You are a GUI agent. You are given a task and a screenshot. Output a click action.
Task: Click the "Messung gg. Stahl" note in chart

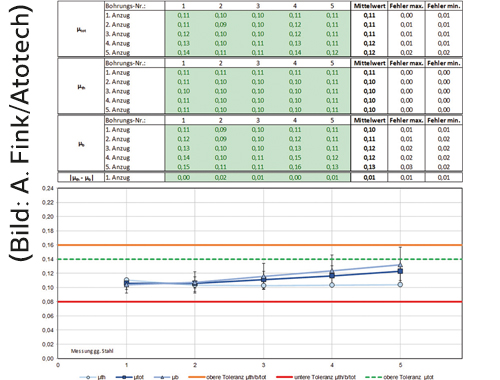coord(92,351)
